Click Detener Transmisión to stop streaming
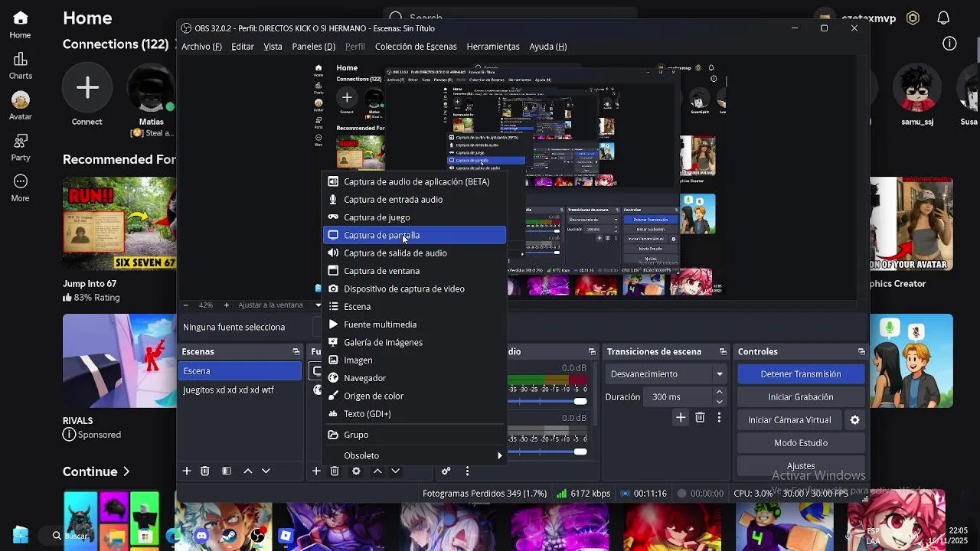Screen dimensions: 980x551 pyautogui.click(x=801, y=374)
